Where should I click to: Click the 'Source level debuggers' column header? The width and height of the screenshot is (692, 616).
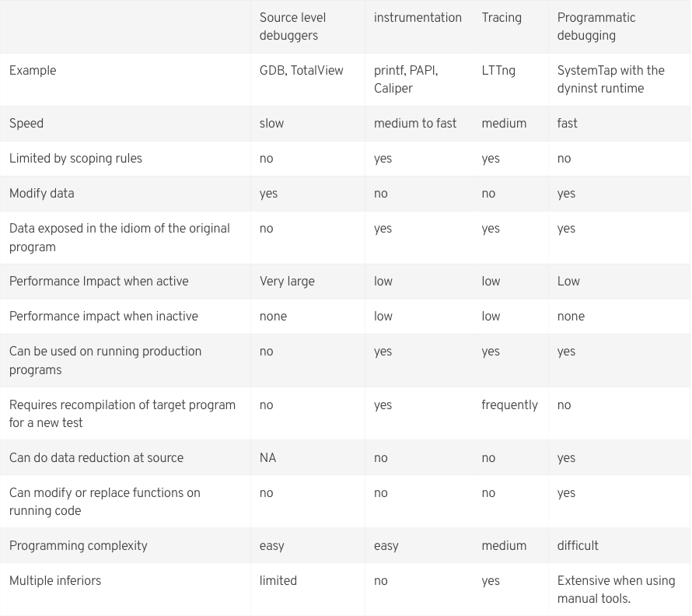click(292, 26)
